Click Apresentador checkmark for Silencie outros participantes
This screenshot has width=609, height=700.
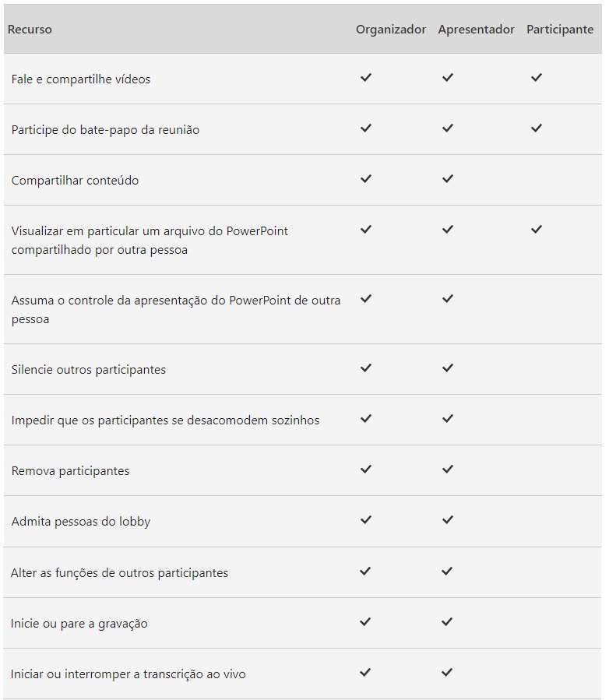[x=447, y=368]
